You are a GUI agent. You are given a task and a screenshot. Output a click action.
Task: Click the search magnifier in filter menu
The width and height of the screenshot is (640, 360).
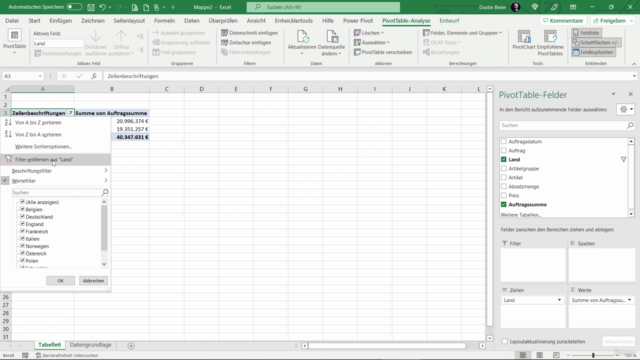coord(105,192)
